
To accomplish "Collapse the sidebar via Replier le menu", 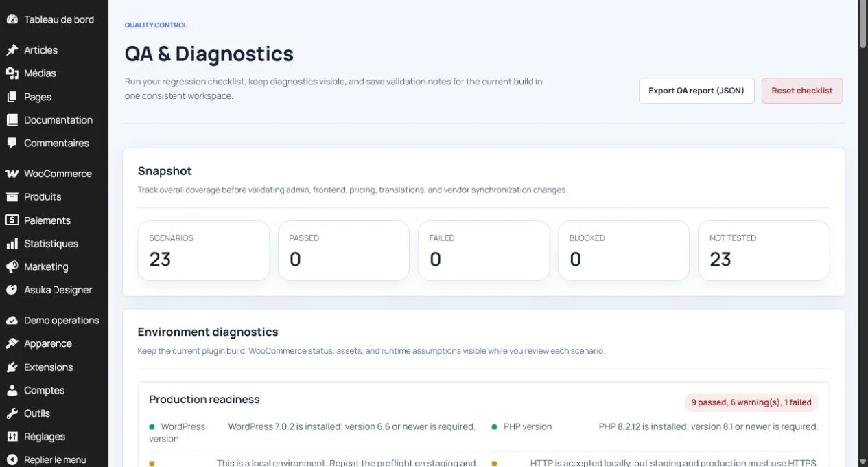I will [54, 460].
